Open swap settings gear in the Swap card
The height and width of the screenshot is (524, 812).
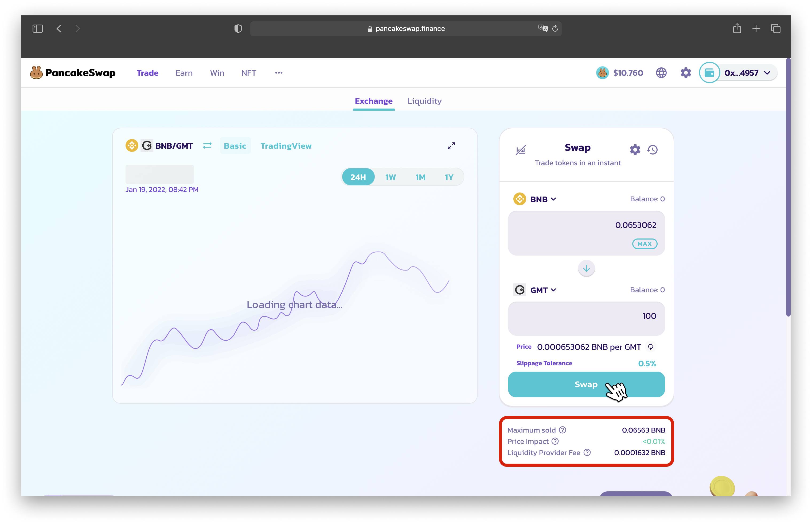635,150
